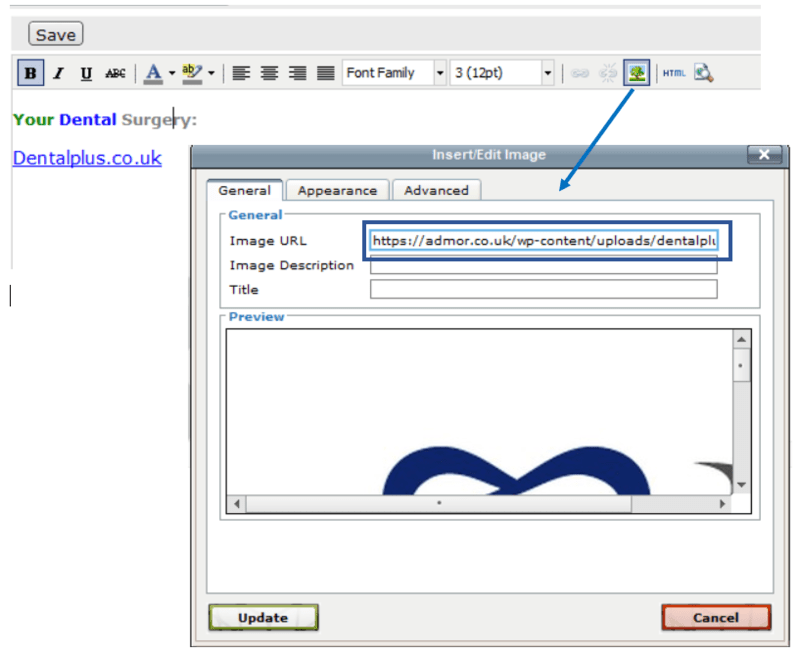
Task: Open the 3 (12pt) font size dropdown
Action: pyautogui.click(x=502, y=73)
